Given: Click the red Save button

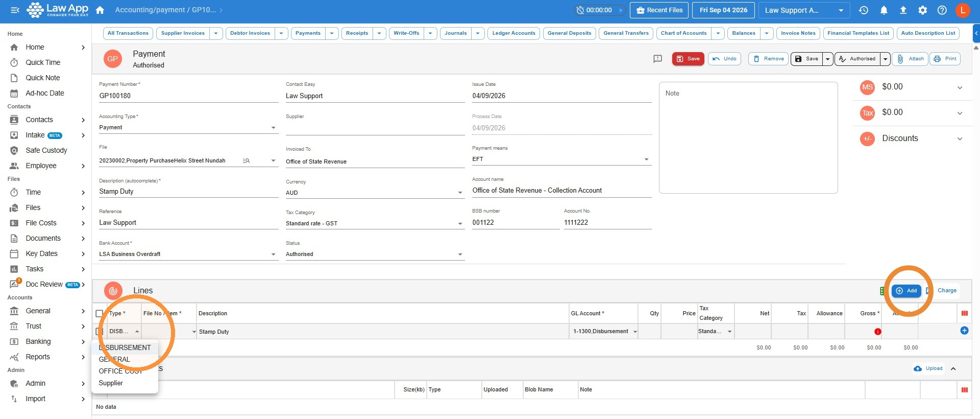Looking at the screenshot, I should pyautogui.click(x=688, y=59).
